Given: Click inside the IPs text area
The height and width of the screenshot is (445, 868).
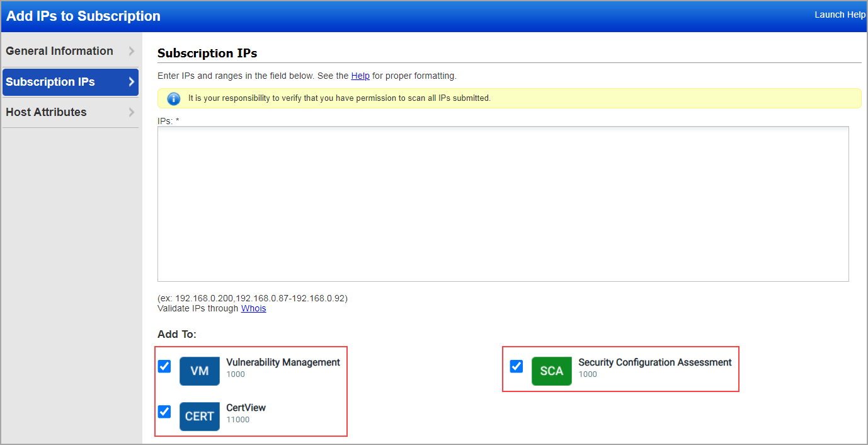Looking at the screenshot, I should point(503,204).
